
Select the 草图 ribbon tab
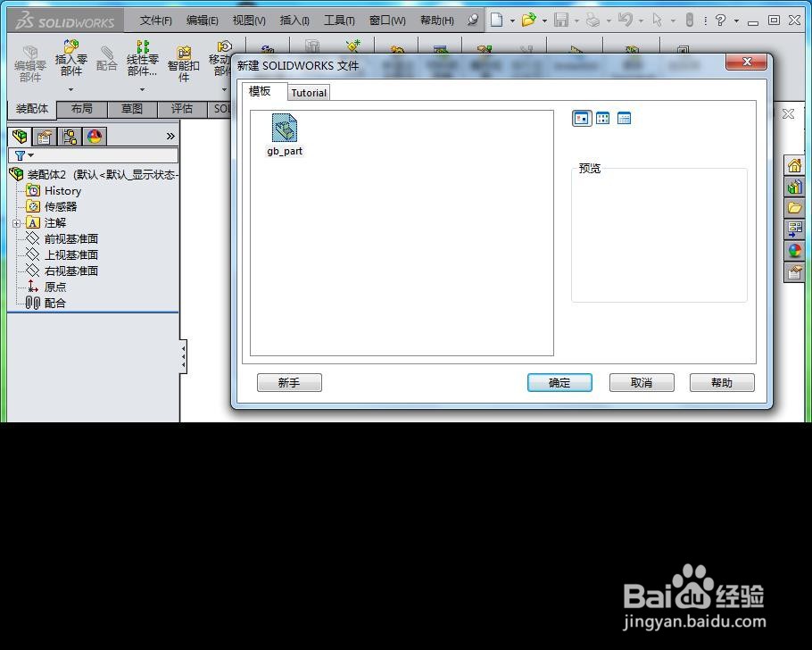[x=131, y=109]
